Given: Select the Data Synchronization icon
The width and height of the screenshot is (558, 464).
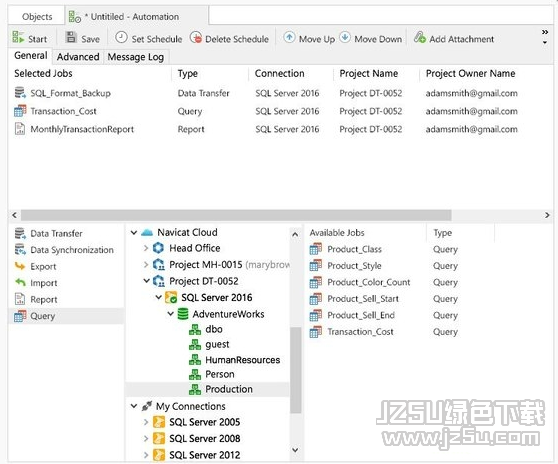Looking at the screenshot, I should pyautogui.click(x=20, y=249).
